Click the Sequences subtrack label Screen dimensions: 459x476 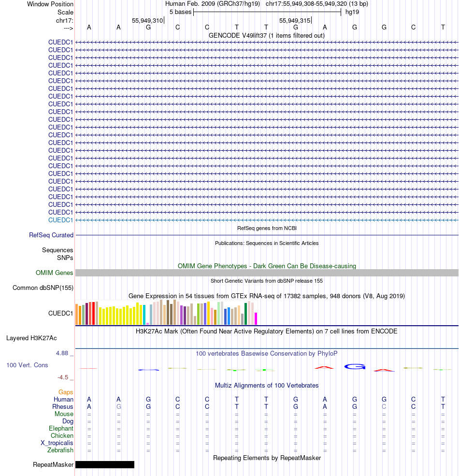point(57,250)
